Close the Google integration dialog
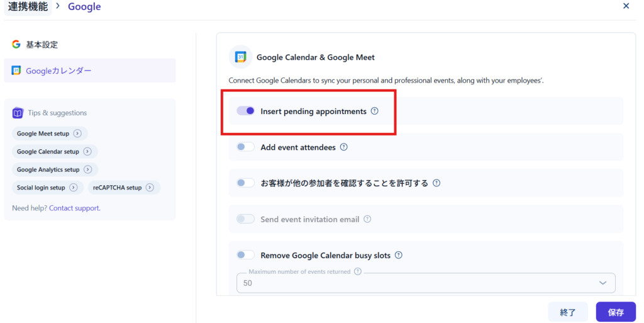 626,6
